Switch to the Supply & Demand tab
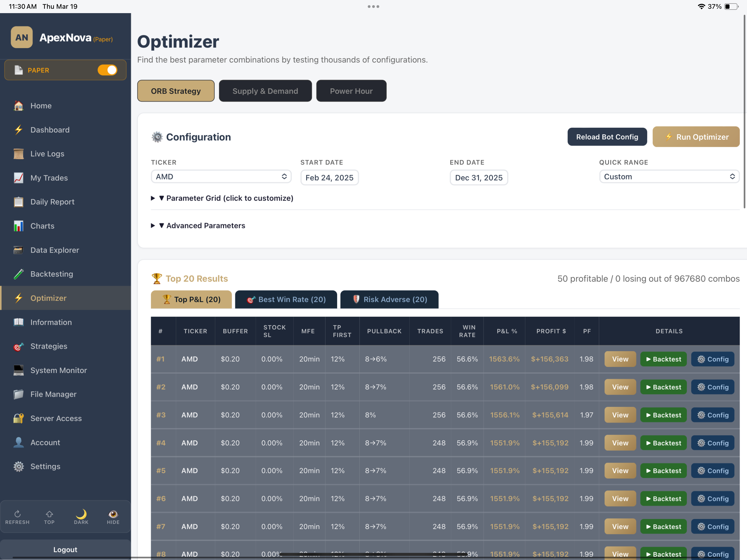747x560 pixels. (x=265, y=91)
